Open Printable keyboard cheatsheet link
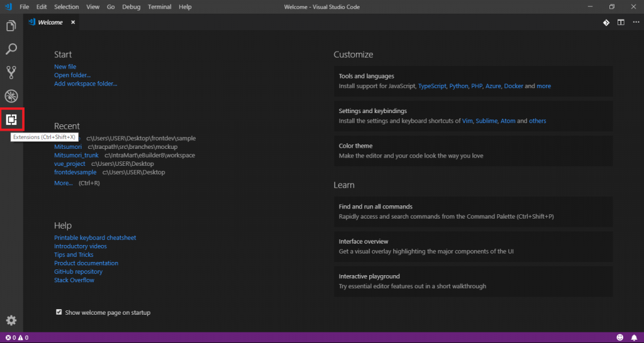The width and height of the screenshot is (644, 343). click(95, 237)
